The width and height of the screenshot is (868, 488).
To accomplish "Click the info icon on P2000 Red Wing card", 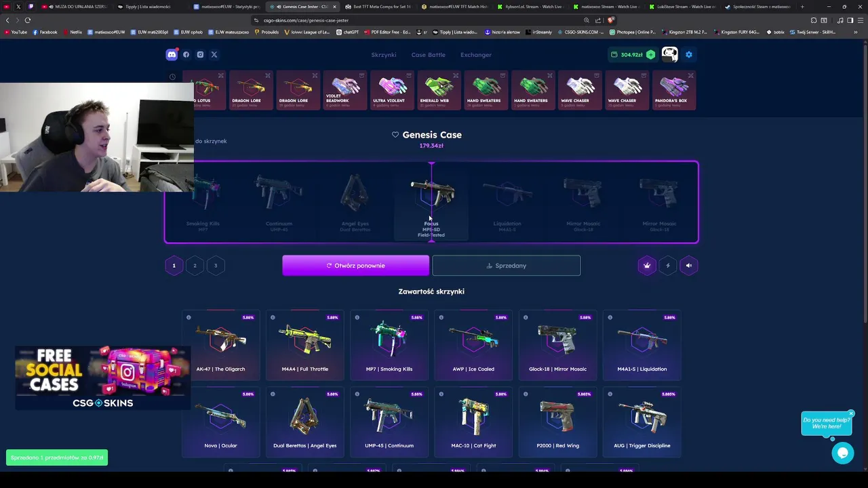I will coord(526,394).
